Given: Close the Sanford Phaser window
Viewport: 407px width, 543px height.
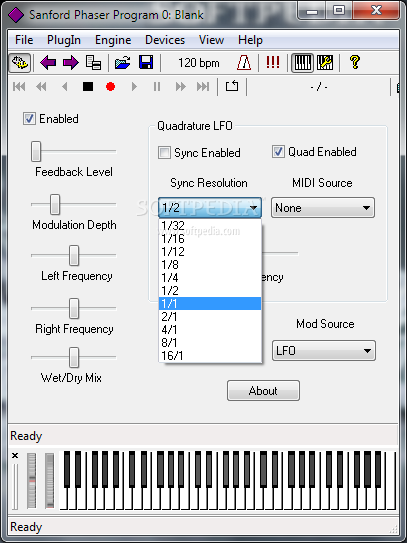Looking at the screenshot, I should click(x=376, y=11).
